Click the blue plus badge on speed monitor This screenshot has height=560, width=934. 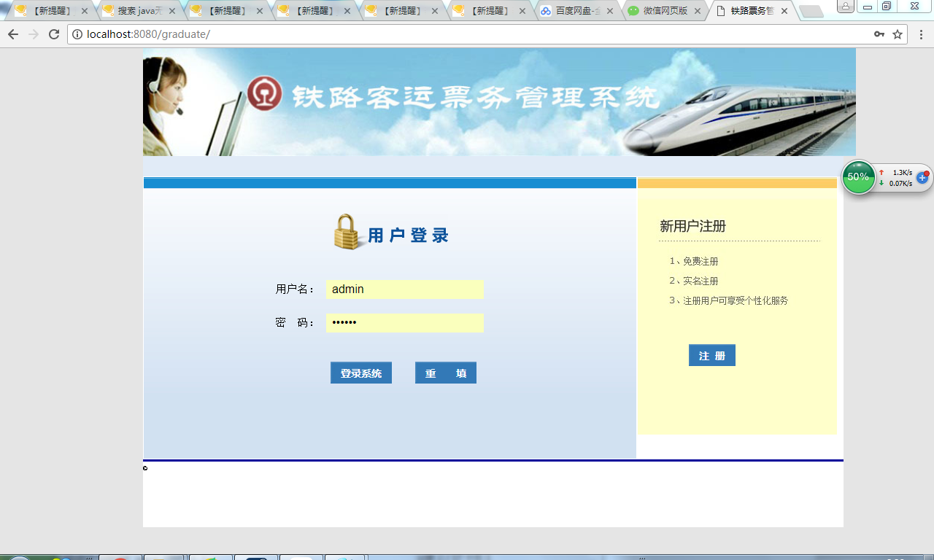click(921, 177)
